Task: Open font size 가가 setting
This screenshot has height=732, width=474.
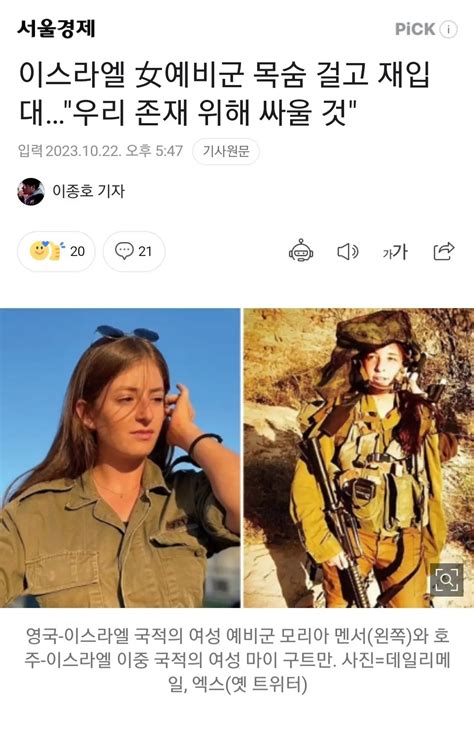Action: (x=395, y=252)
